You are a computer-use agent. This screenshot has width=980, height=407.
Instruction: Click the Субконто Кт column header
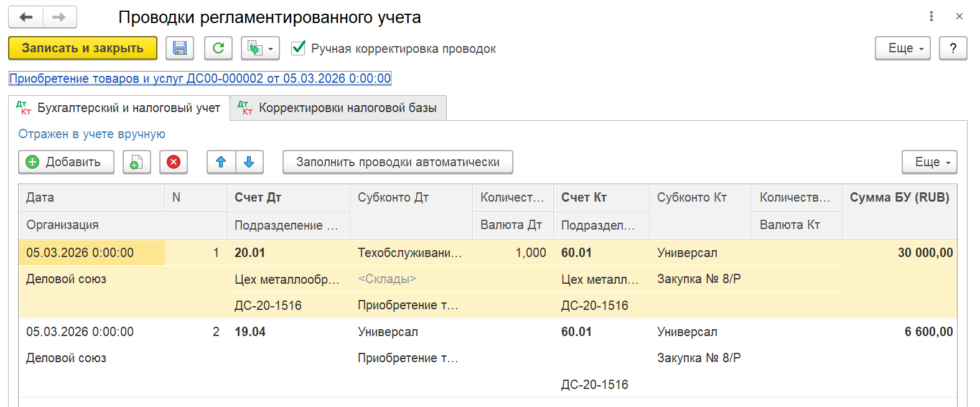701,212
